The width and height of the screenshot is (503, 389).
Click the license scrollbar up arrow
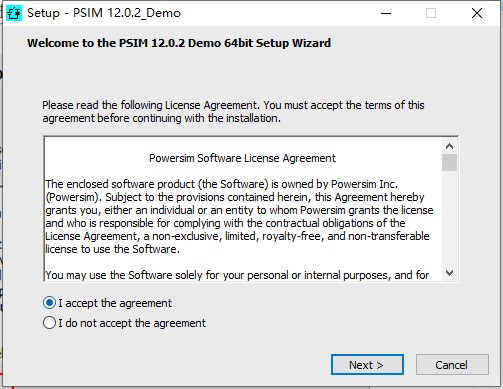coord(449,146)
